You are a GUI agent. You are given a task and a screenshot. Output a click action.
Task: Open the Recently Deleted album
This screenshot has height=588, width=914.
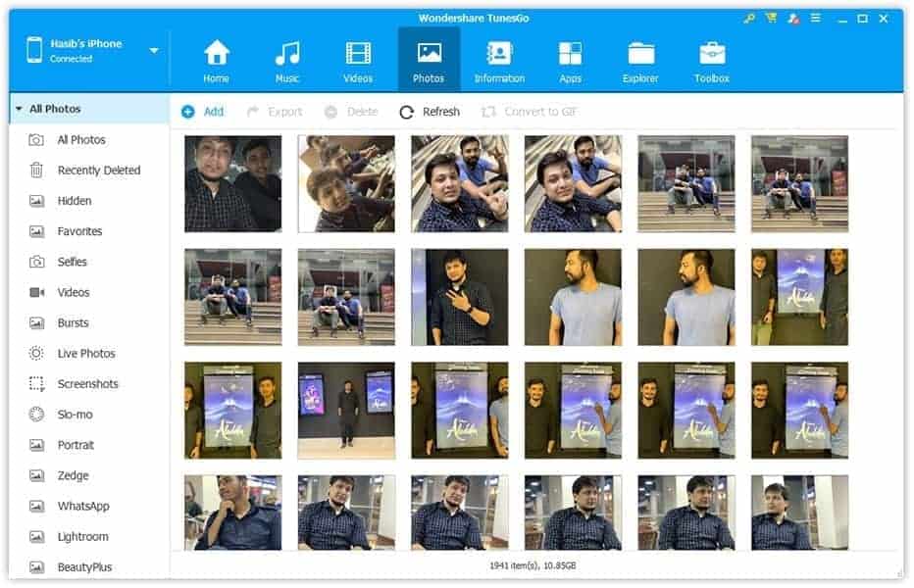coord(101,170)
